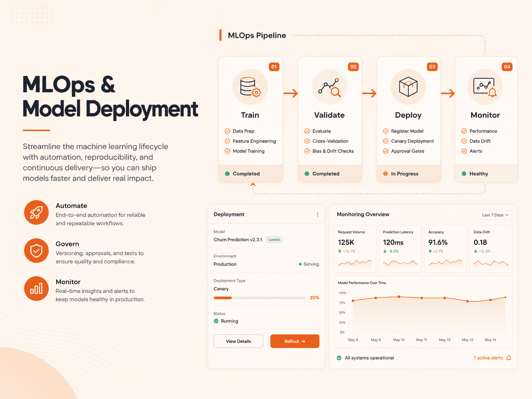The image size is (532, 399).
Task: Click the Request Volume up arrow
Action: [340, 251]
